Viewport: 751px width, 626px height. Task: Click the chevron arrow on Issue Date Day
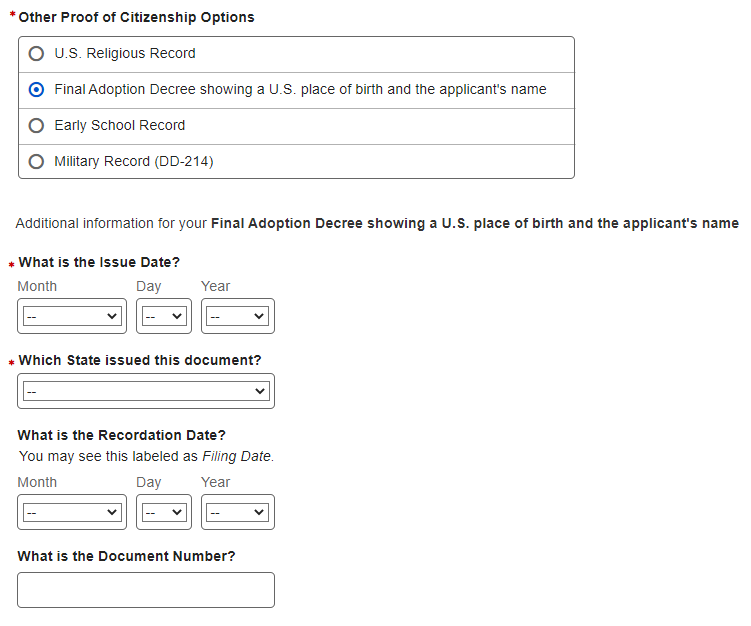(x=178, y=316)
